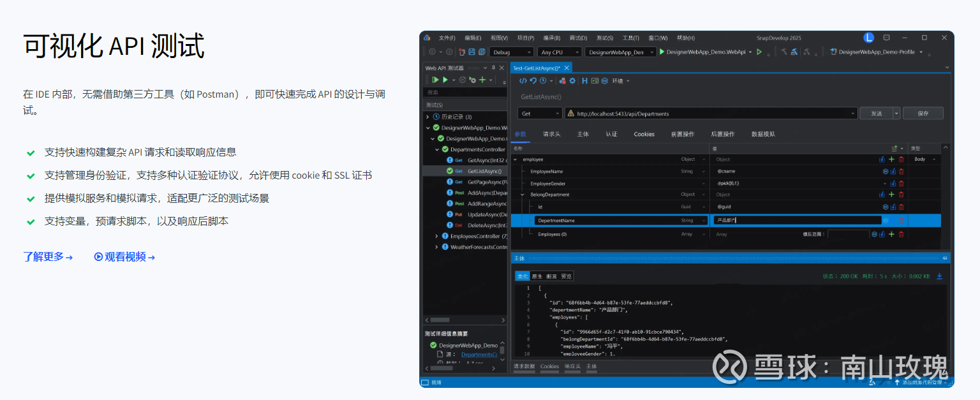The height and width of the screenshot is (400, 980).
Task: Open the 文件(F) menu
Action: coord(447,38)
